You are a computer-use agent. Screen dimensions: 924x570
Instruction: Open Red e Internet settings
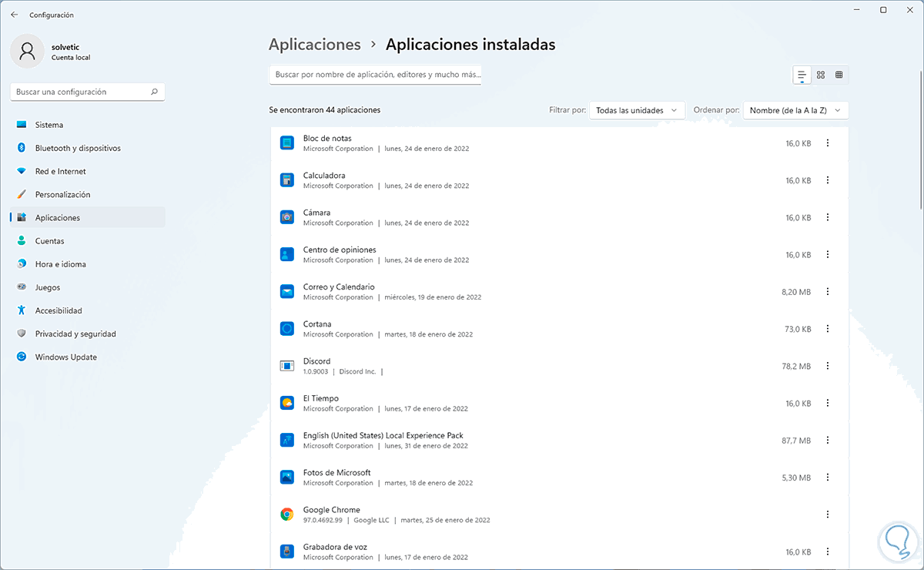(x=88, y=171)
